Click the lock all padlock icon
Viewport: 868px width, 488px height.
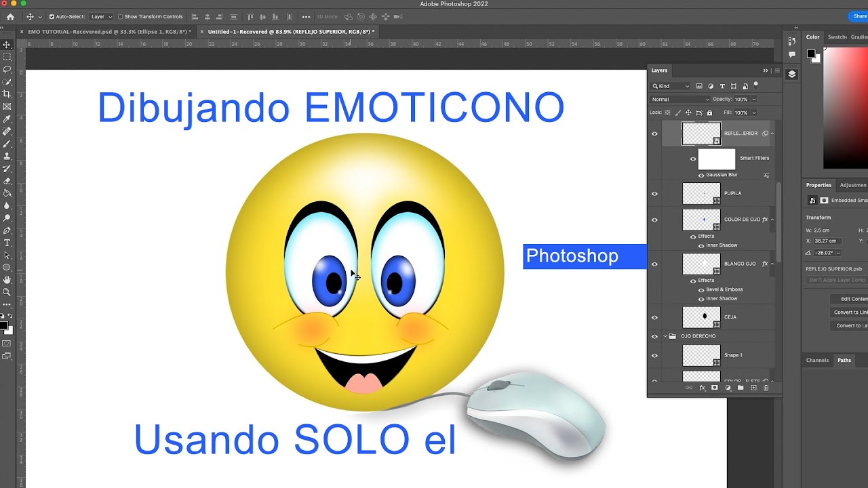[x=709, y=113]
